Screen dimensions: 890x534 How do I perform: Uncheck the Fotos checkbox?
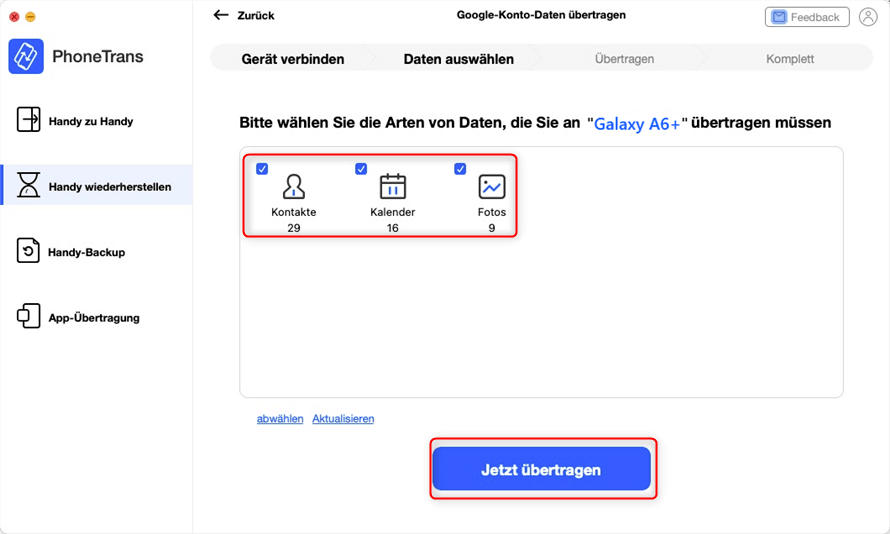tap(460, 169)
